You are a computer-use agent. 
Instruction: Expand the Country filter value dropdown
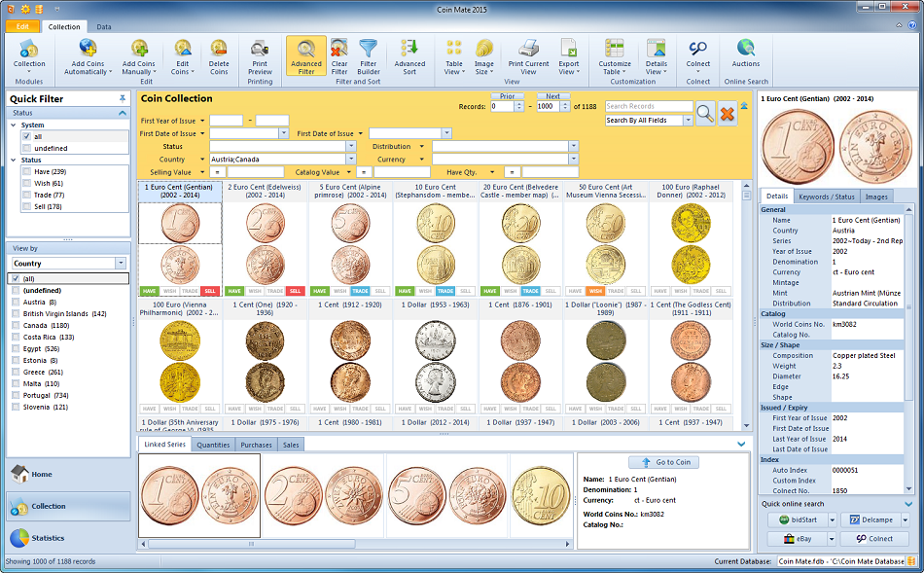pyautogui.click(x=351, y=160)
